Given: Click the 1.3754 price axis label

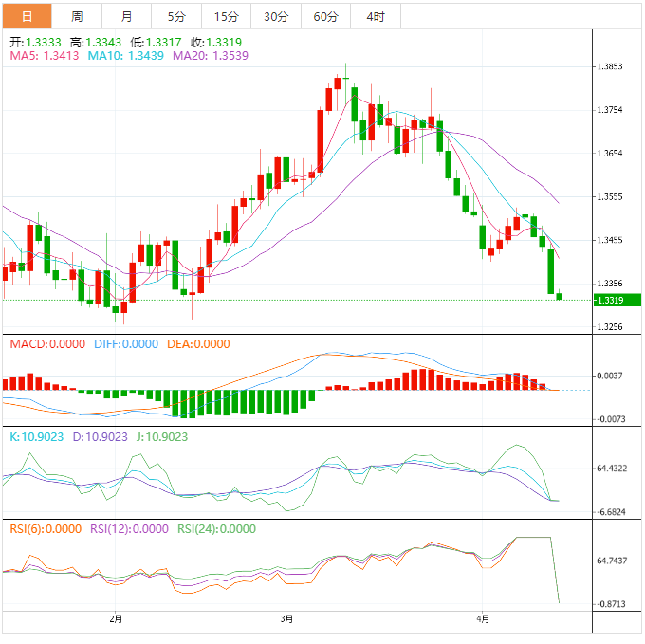Looking at the screenshot, I should [610, 110].
